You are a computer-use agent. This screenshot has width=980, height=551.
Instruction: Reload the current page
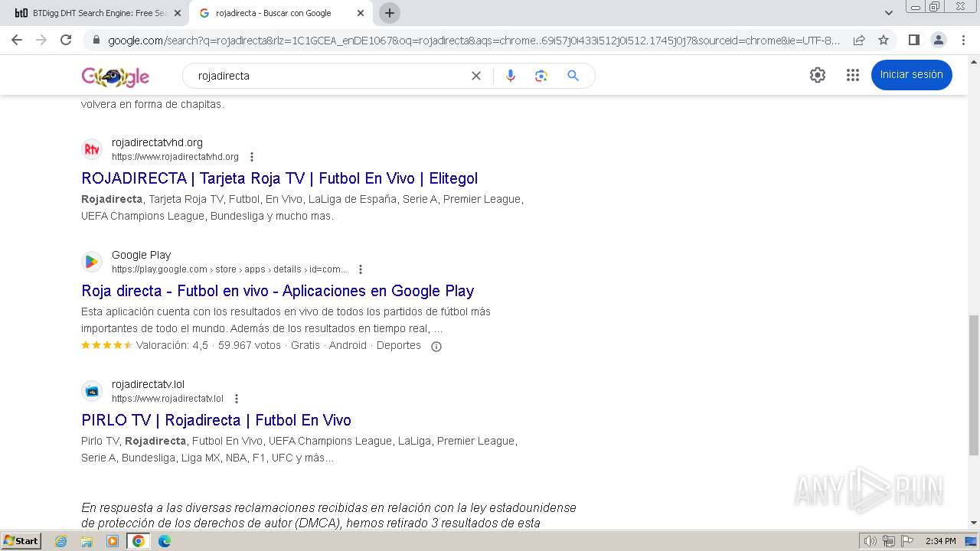click(x=66, y=40)
